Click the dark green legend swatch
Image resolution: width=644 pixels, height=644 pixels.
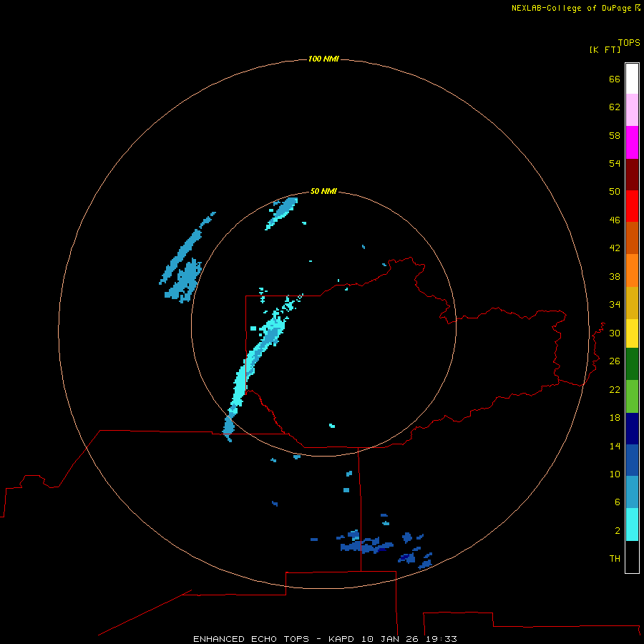tap(632, 364)
